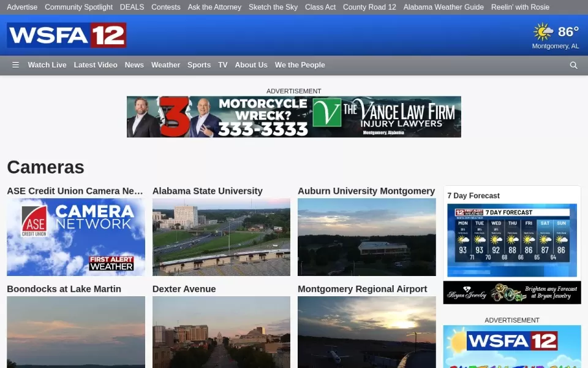
Task: Open Dexter Avenue title link
Action: [184, 289]
